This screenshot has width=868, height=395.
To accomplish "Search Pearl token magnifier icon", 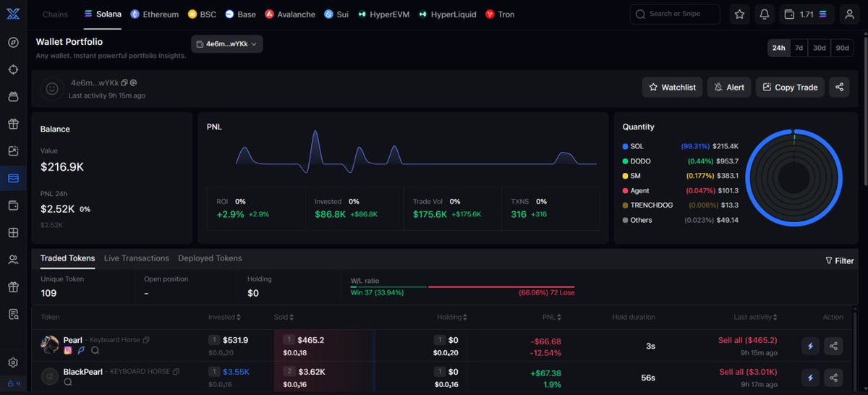I will pyautogui.click(x=95, y=350).
